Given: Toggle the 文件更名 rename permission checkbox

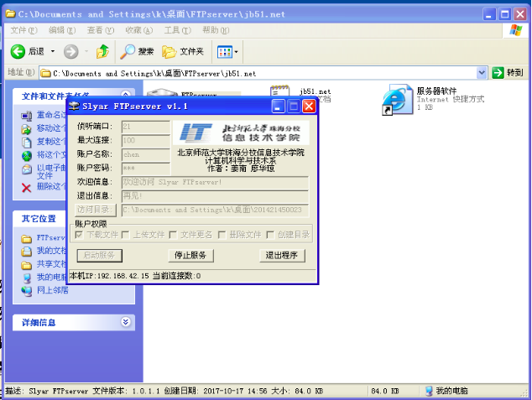Looking at the screenshot, I should 173,235.
